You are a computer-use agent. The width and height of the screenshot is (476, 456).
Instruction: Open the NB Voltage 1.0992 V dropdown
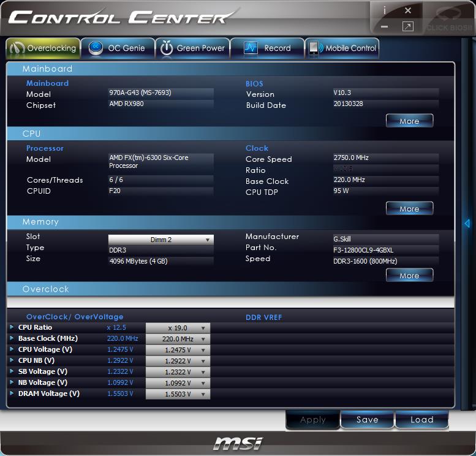point(178,383)
